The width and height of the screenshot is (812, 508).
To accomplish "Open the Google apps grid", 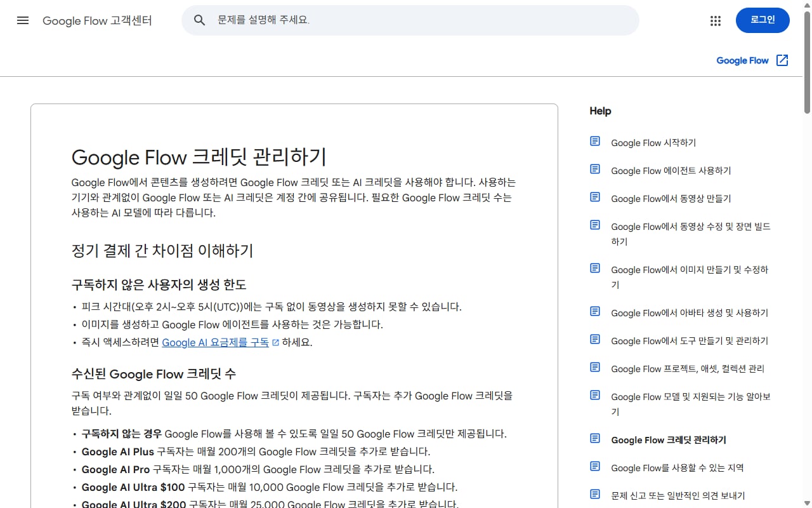I will [716, 20].
